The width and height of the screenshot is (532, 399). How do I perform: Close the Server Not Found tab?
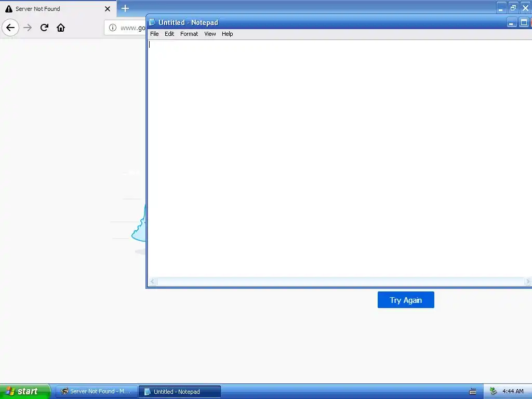point(108,9)
